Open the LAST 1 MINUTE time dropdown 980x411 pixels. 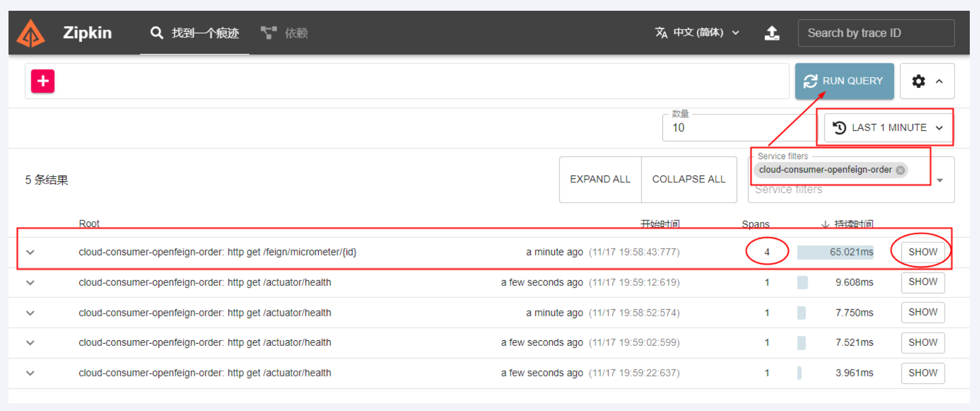pyautogui.click(x=888, y=128)
